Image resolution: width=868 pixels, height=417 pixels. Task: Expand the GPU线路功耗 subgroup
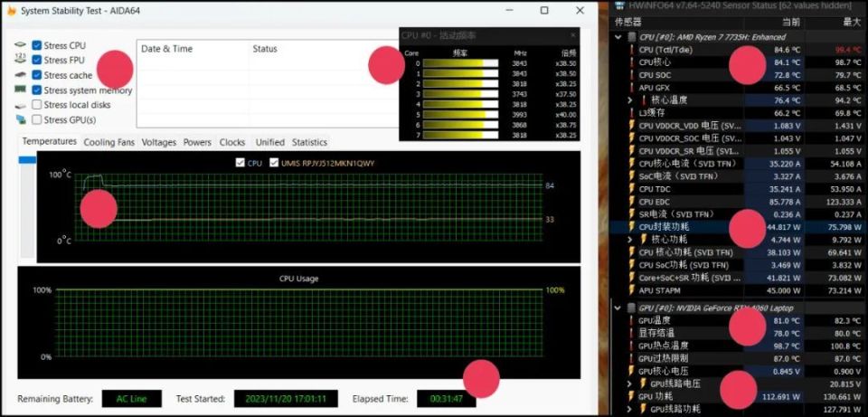[630, 409]
